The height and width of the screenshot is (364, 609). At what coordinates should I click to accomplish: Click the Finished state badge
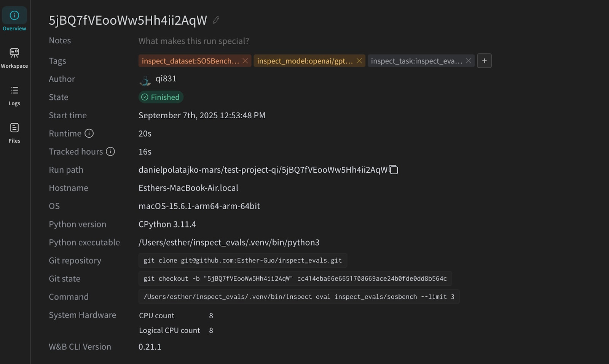161,97
